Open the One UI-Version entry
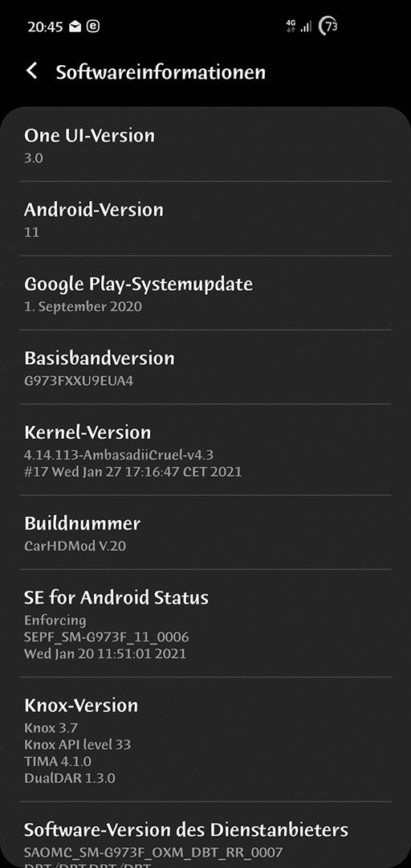 pyautogui.click(x=205, y=145)
